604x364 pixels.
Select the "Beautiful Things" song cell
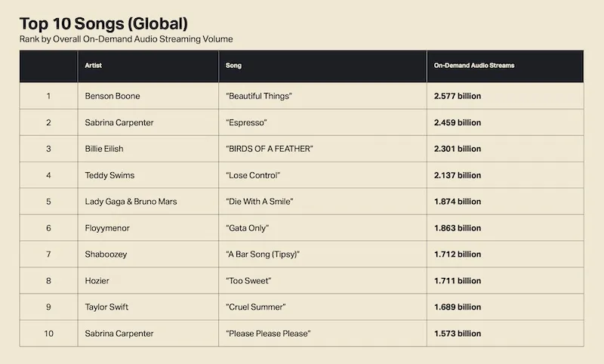[259, 96]
